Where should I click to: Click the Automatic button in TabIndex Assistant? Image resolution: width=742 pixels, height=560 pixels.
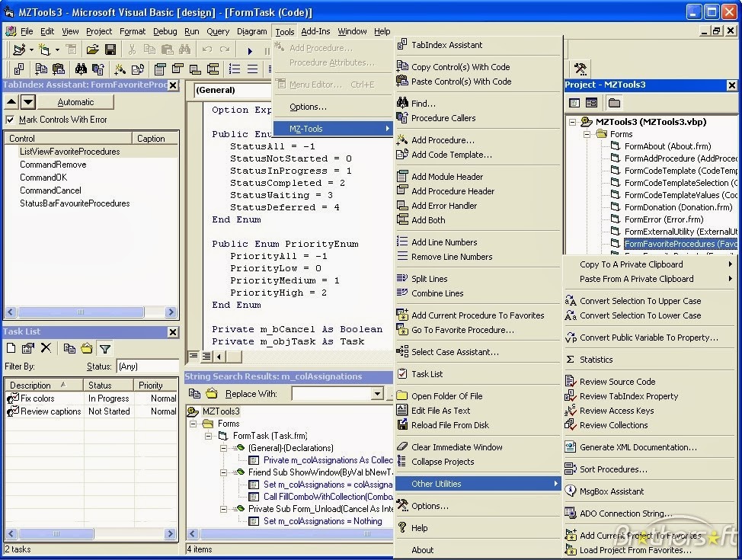pos(75,102)
